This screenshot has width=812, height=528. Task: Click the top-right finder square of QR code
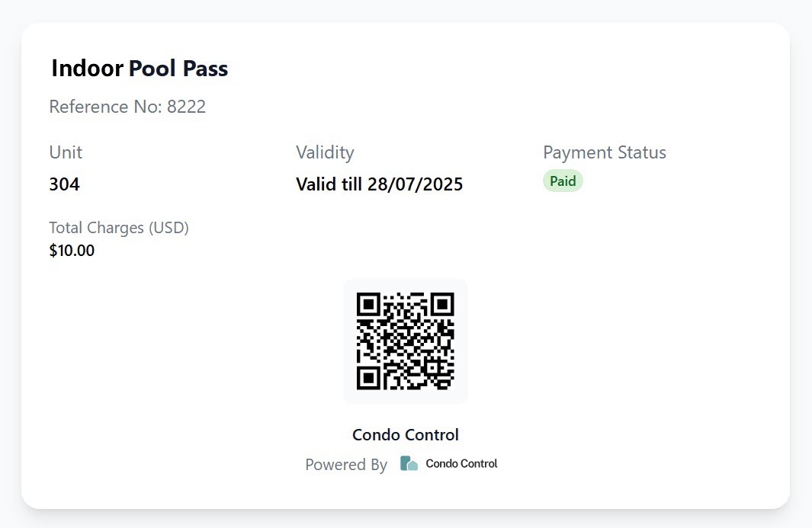pyautogui.click(x=442, y=305)
